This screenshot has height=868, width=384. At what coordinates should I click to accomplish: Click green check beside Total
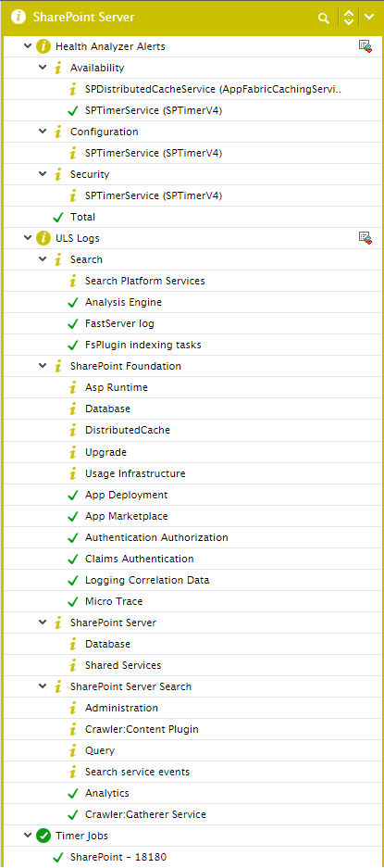(x=57, y=217)
